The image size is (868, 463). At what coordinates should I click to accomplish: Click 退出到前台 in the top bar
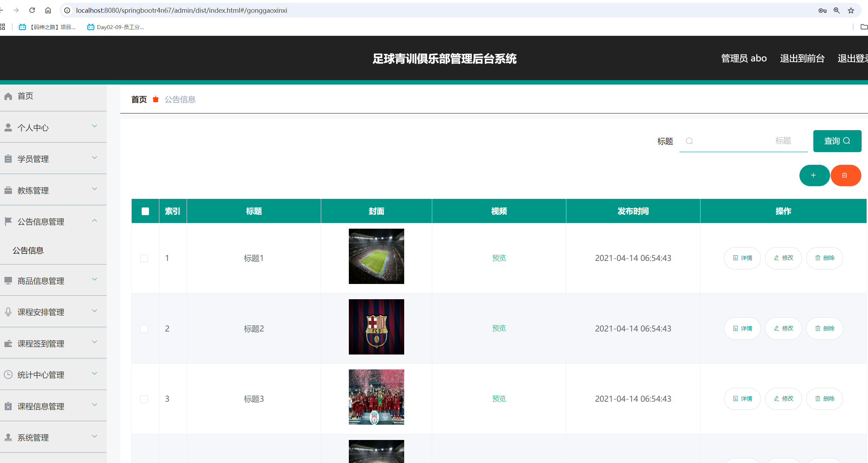tap(802, 58)
